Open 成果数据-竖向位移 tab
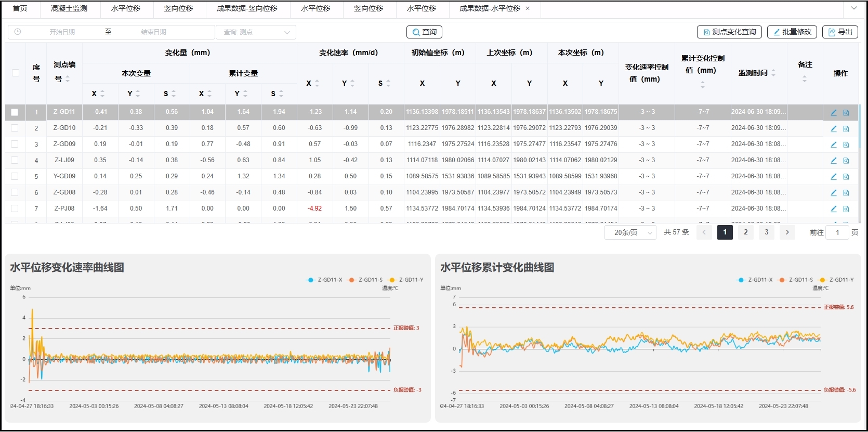 pos(247,9)
